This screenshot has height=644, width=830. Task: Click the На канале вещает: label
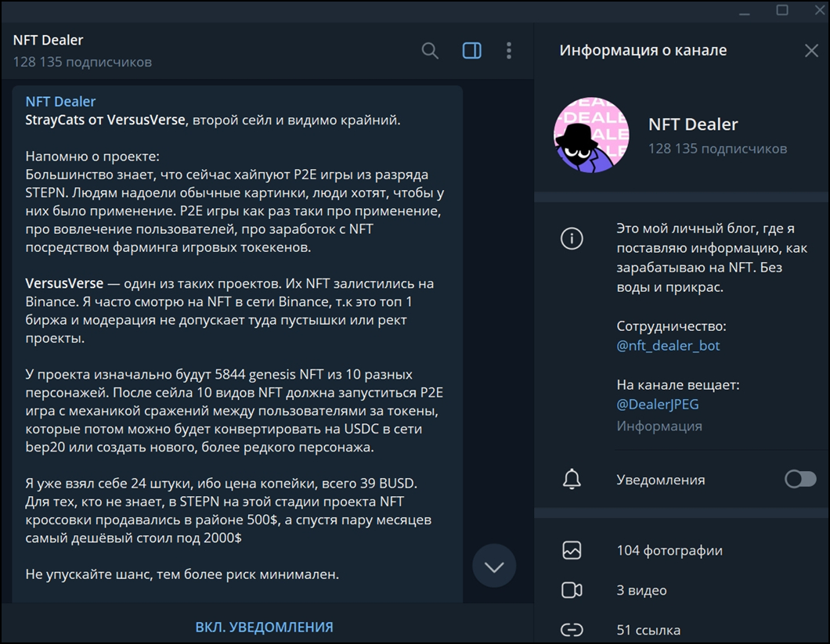[678, 385]
